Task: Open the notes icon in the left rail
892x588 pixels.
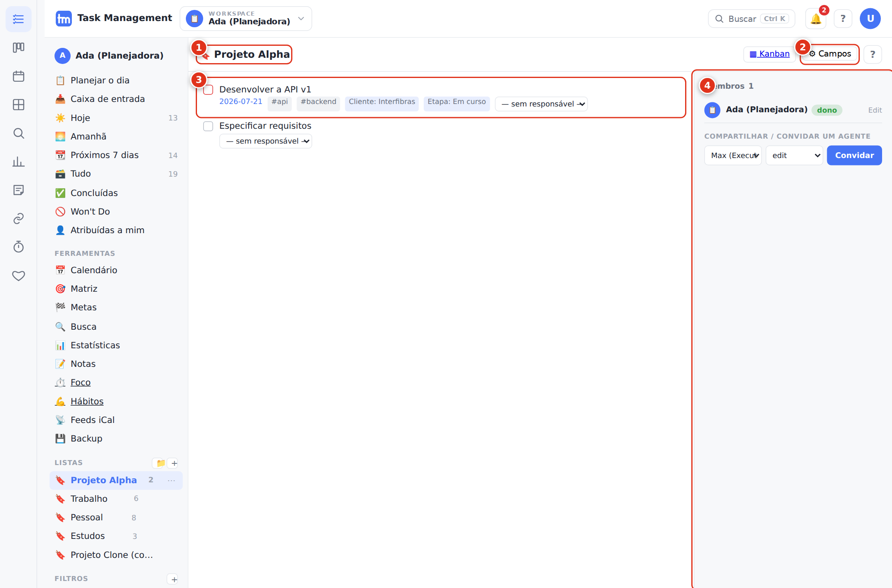Action: [x=19, y=190]
